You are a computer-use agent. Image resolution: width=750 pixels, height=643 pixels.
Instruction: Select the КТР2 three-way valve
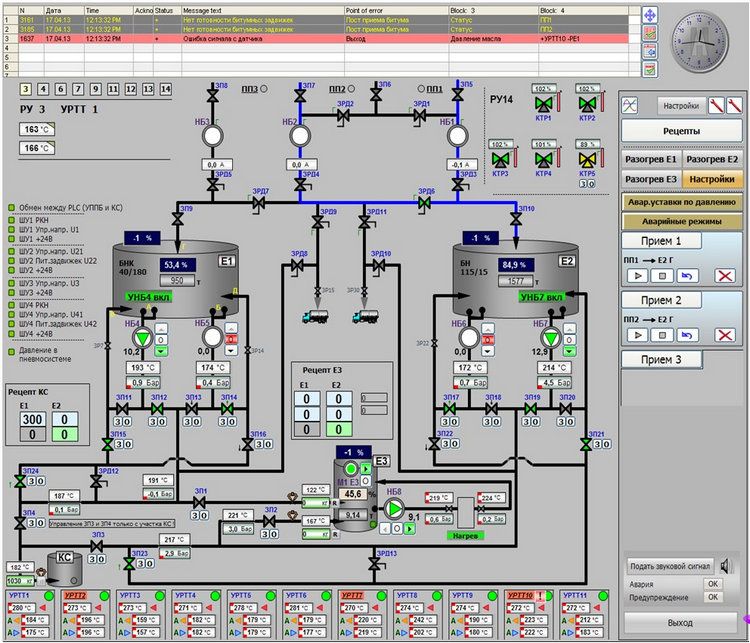pyautogui.click(x=587, y=104)
